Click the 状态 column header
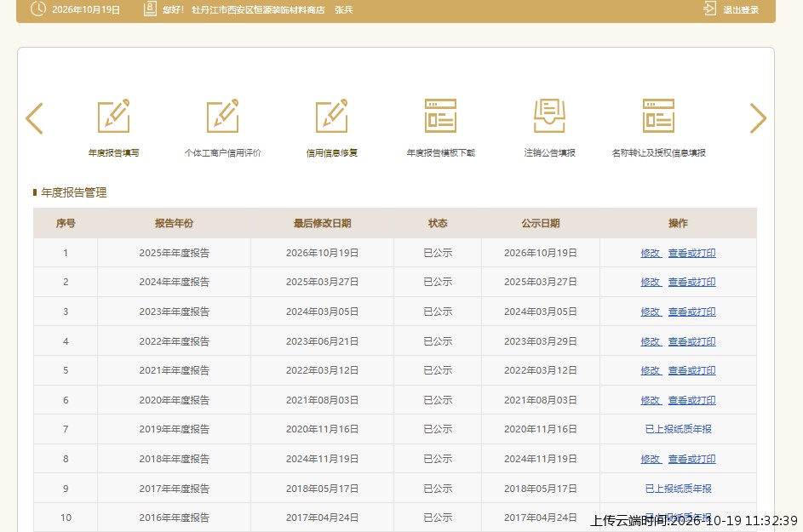 click(x=438, y=223)
